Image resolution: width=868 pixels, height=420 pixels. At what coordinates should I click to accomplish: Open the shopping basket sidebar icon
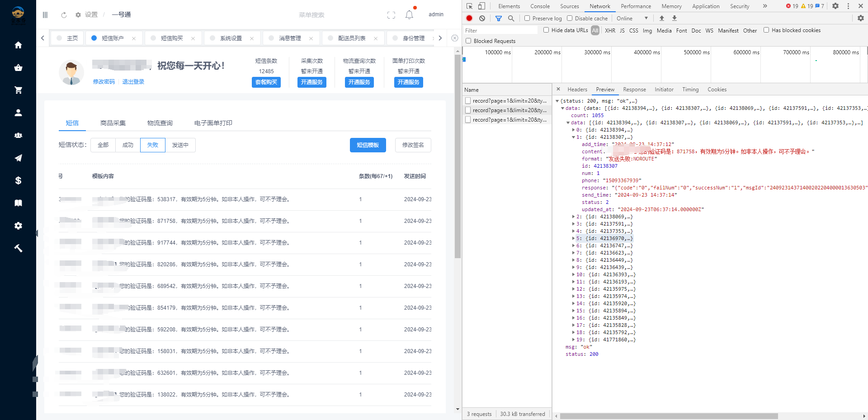coord(18,68)
